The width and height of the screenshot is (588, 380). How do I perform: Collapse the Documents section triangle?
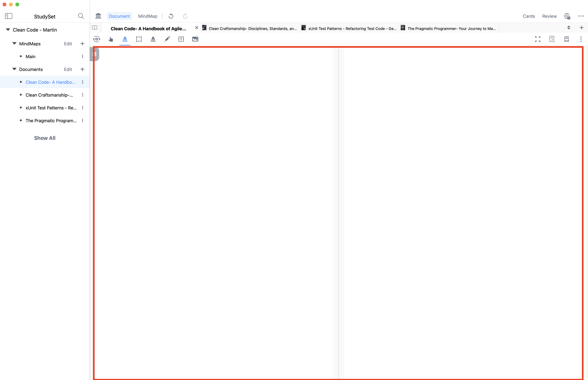point(14,69)
